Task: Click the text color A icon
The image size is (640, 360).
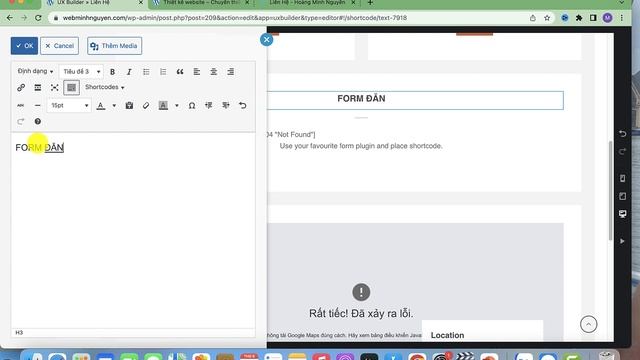Action: point(101,105)
